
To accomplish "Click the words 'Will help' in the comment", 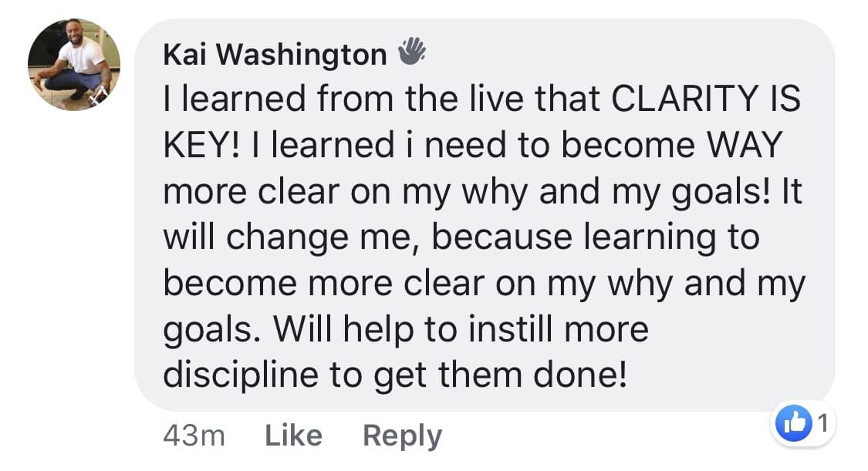I will pos(343,330).
